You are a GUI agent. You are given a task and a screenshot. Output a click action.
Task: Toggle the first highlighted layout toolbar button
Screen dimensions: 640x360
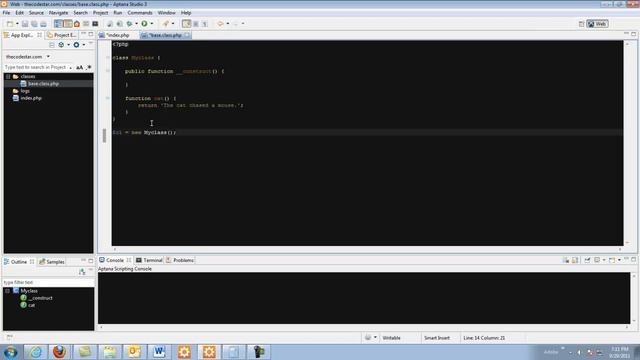[58, 24]
